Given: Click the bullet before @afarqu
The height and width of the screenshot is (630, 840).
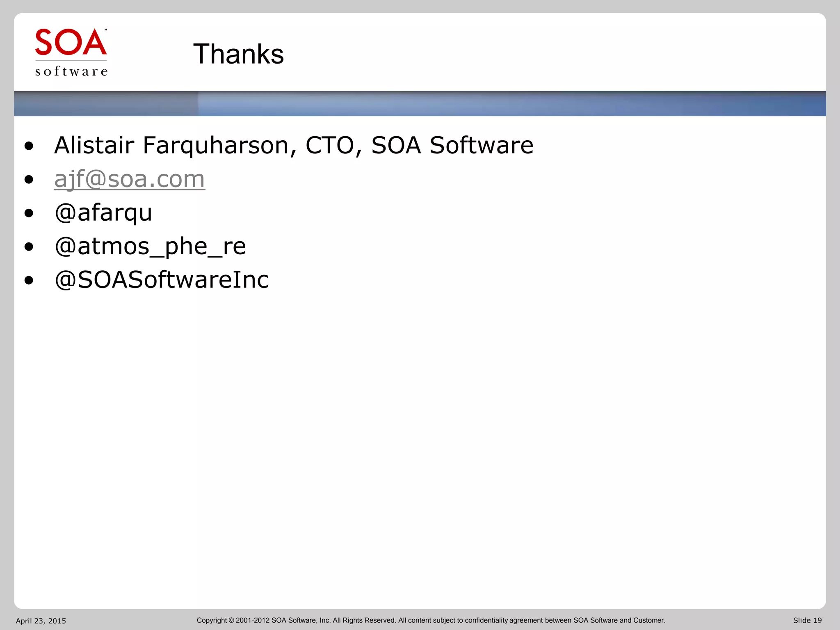Looking at the screenshot, I should pyautogui.click(x=29, y=213).
